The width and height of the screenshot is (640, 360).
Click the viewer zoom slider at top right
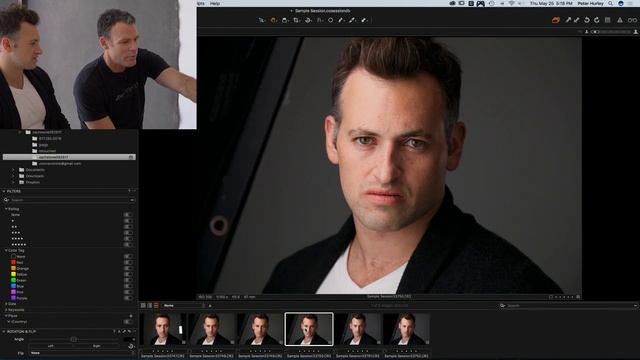tap(611, 31)
